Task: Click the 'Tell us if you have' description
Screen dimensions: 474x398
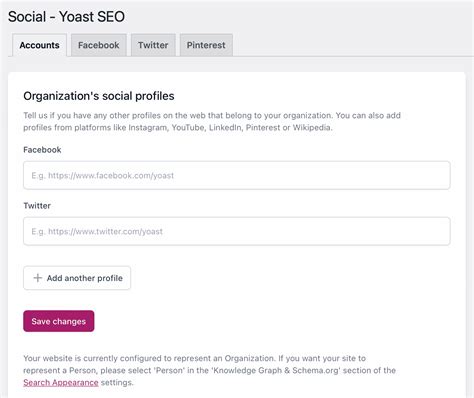Action: tap(212, 121)
